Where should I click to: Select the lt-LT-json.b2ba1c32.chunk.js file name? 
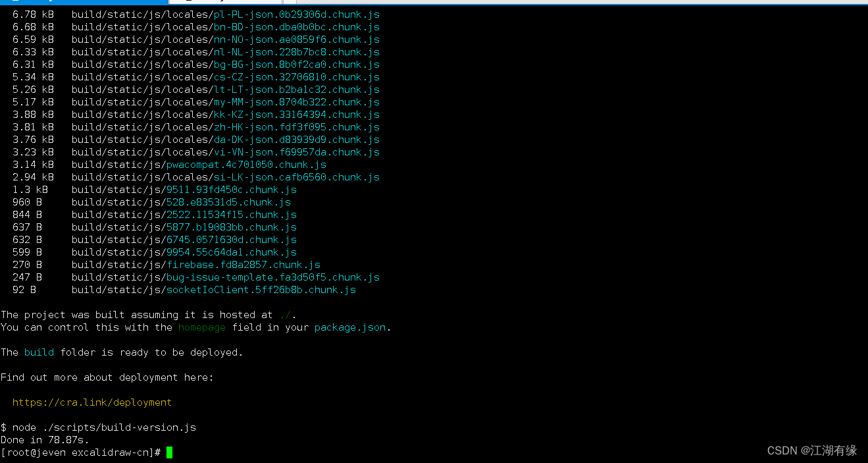tap(297, 90)
